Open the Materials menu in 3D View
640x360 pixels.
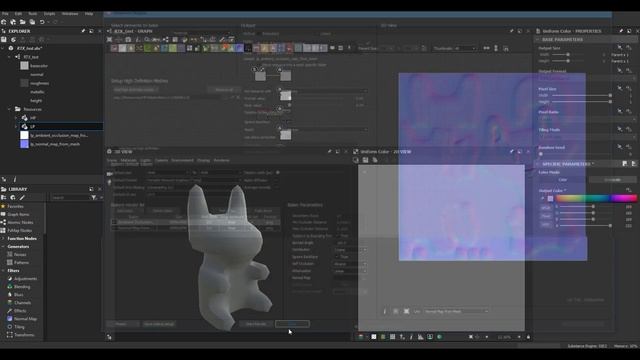coord(129,160)
